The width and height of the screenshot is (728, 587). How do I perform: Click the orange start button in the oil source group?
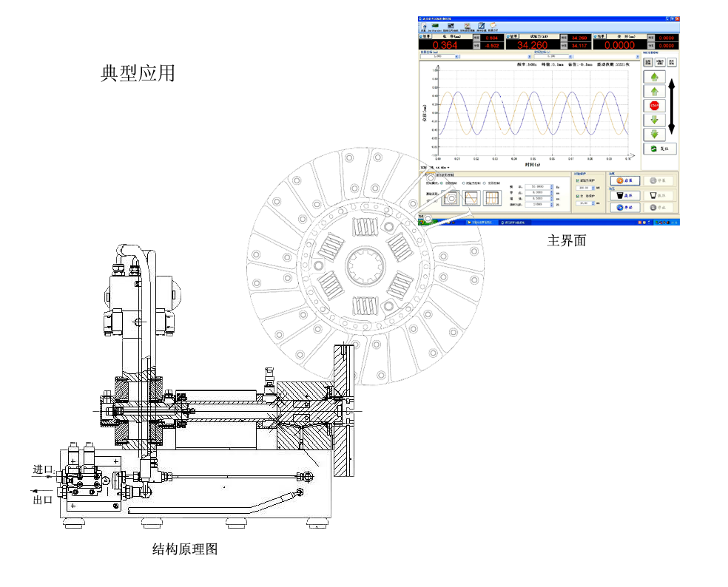(625, 180)
